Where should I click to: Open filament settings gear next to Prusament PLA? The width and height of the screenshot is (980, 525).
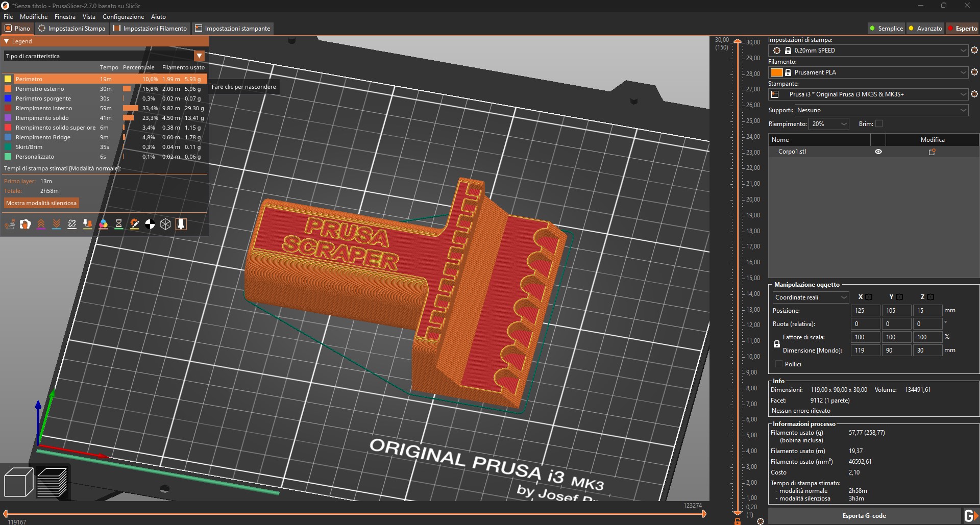(974, 72)
